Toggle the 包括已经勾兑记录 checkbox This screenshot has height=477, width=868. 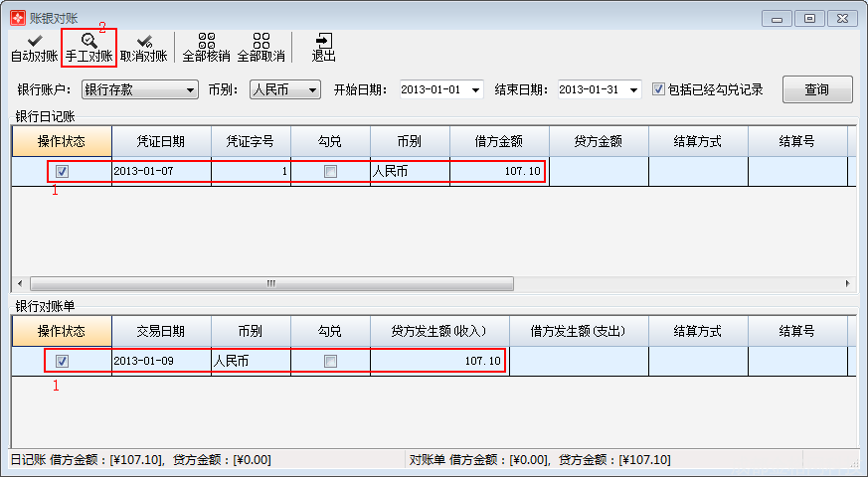pos(658,89)
